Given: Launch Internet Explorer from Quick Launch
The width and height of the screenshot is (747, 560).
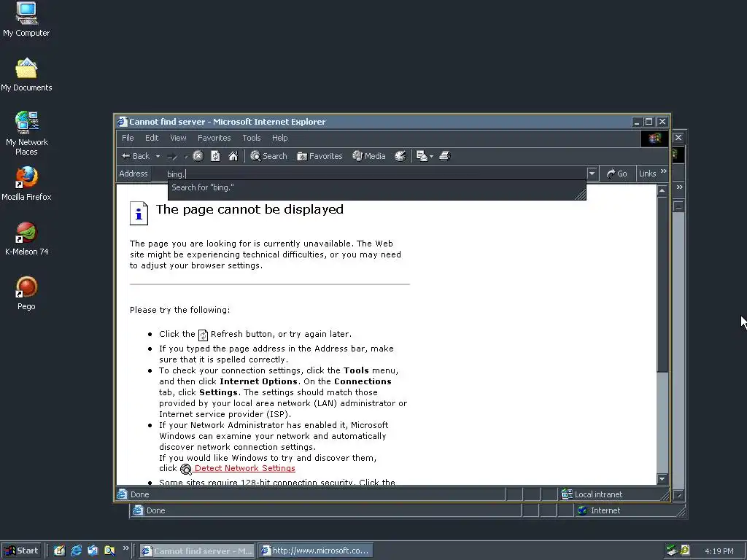Looking at the screenshot, I should click(76, 551).
